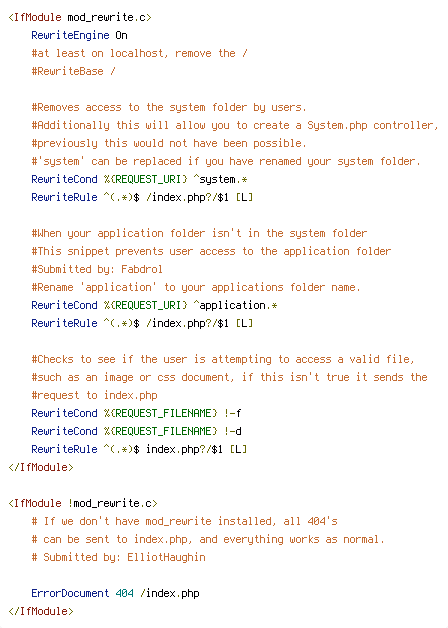Click the opening IfModule mod_rewrite.c tag

tap(80, 17)
